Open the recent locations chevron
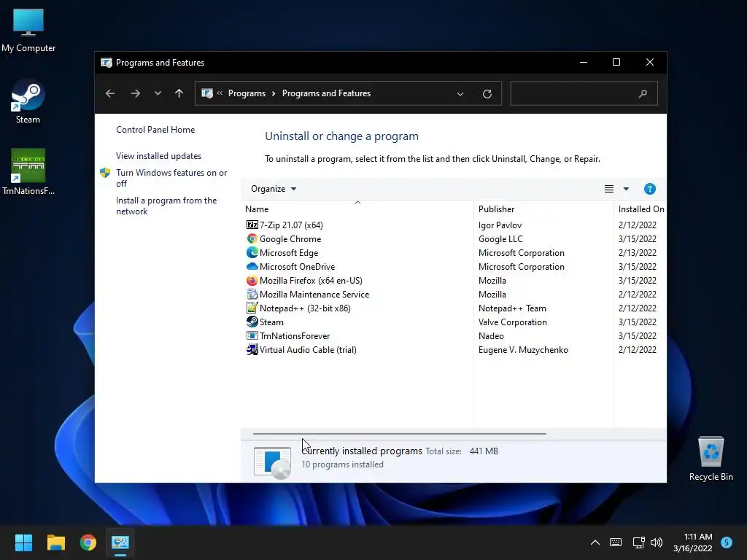This screenshot has width=747, height=560. pyautogui.click(x=158, y=93)
